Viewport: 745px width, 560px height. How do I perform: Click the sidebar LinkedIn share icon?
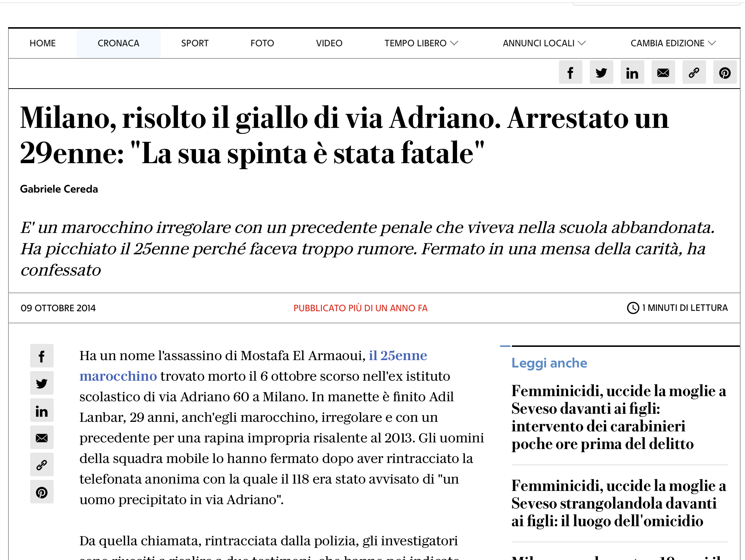click(x=42, y=410)
